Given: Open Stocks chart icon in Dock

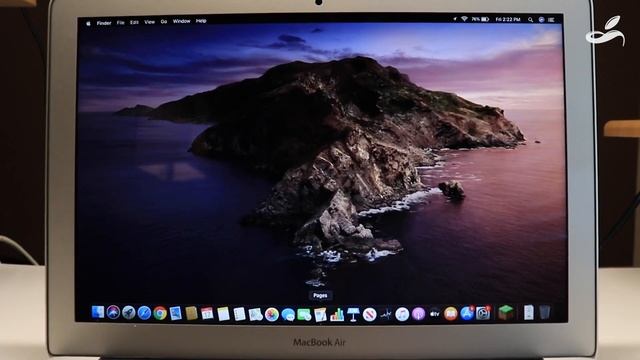Looking at the screenshot, I should [386, 314].
